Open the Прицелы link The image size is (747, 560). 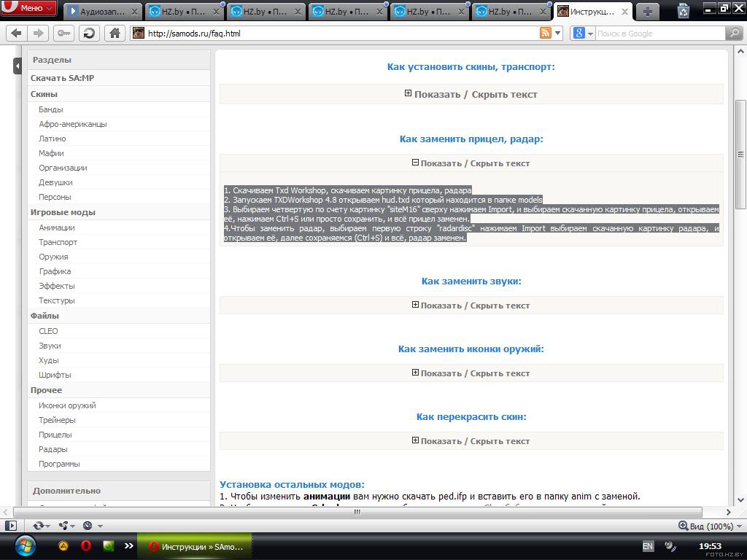[x=55, y=435]
